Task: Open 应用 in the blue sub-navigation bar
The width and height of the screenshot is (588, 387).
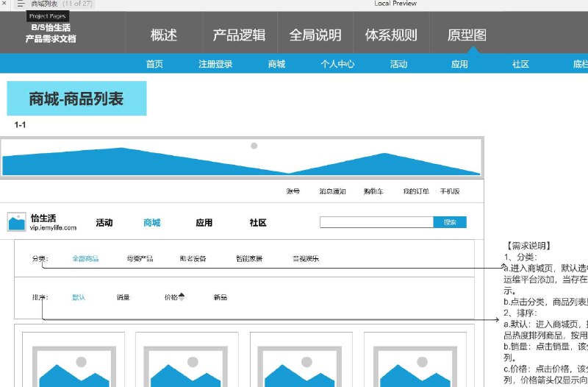Action: coord(459,64)
